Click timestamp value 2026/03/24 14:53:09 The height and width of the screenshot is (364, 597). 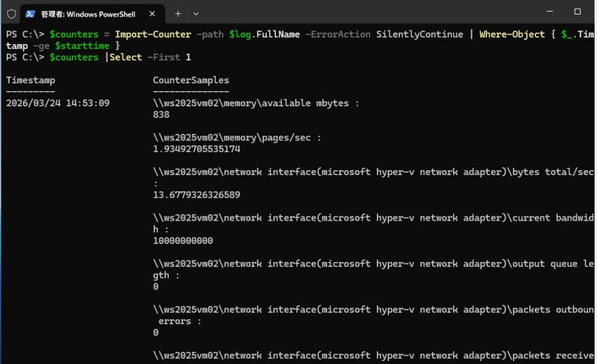pos(58,103)
